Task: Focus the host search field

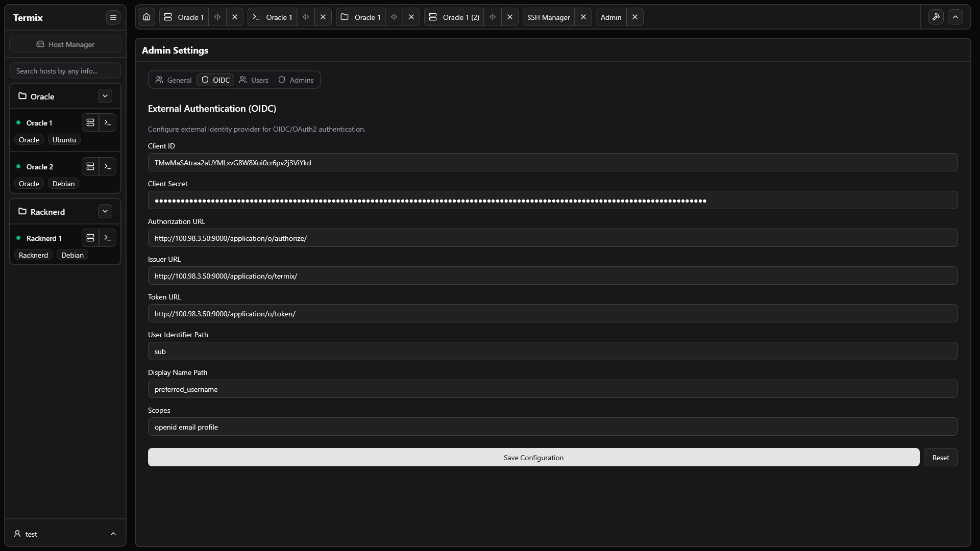Action: [65, 71]
